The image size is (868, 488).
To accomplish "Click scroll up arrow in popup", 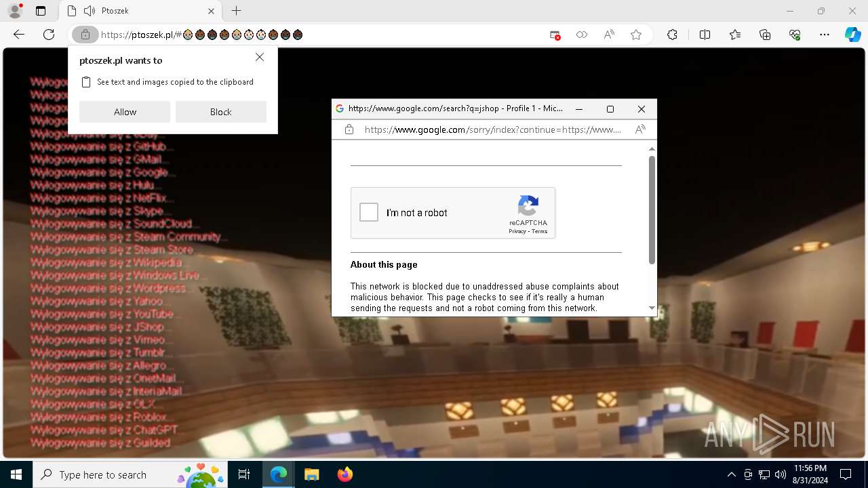I will tap(652, 148).
